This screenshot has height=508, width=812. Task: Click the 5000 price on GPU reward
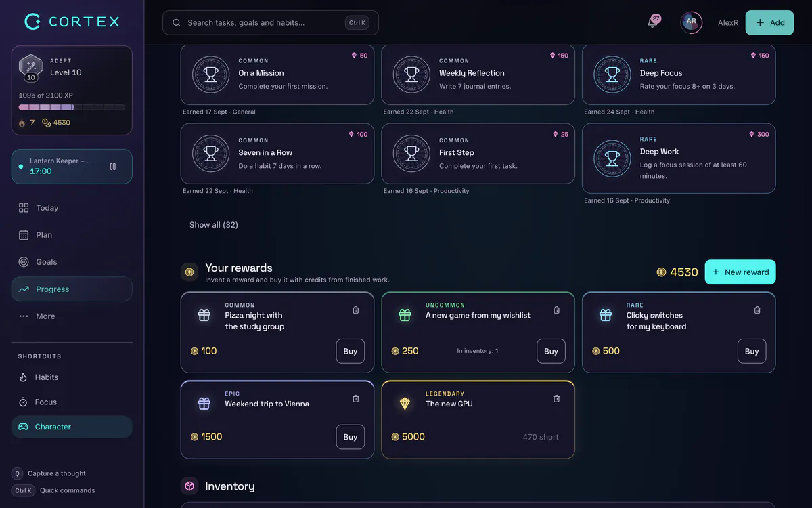408,437
